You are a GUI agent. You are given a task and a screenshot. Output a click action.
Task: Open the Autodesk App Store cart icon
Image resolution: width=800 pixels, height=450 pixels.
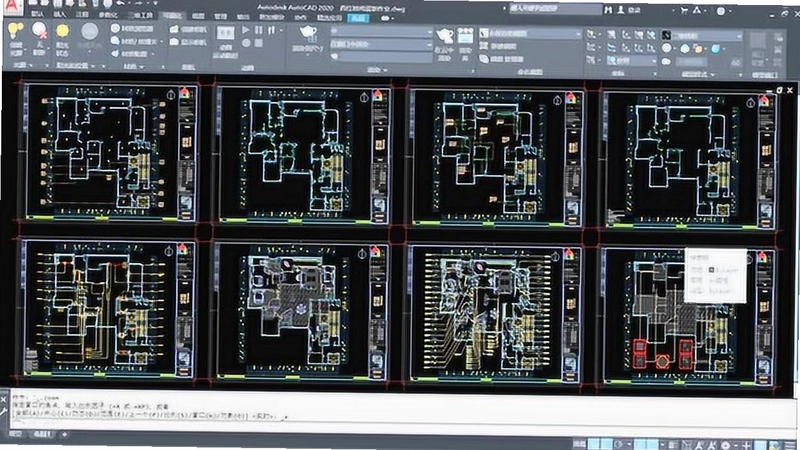coord(684,10)
